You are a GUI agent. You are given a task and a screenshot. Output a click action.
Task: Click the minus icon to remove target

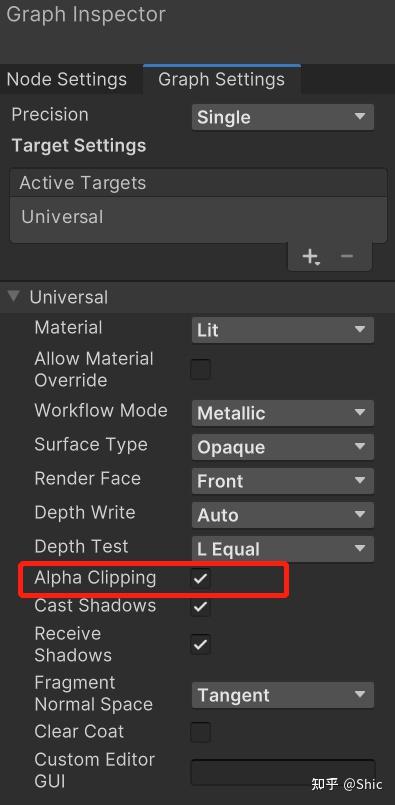coord(347,256)
